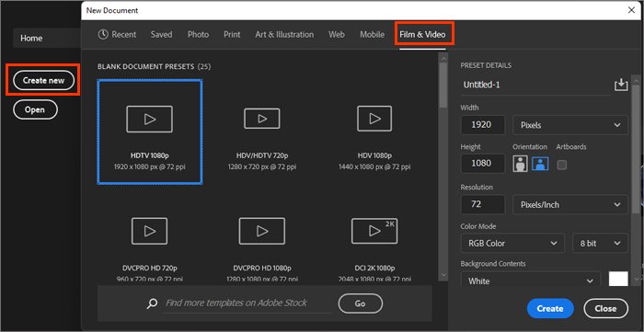
Task: Open the Width units Pixels dropdown
Action: (570, 125)
